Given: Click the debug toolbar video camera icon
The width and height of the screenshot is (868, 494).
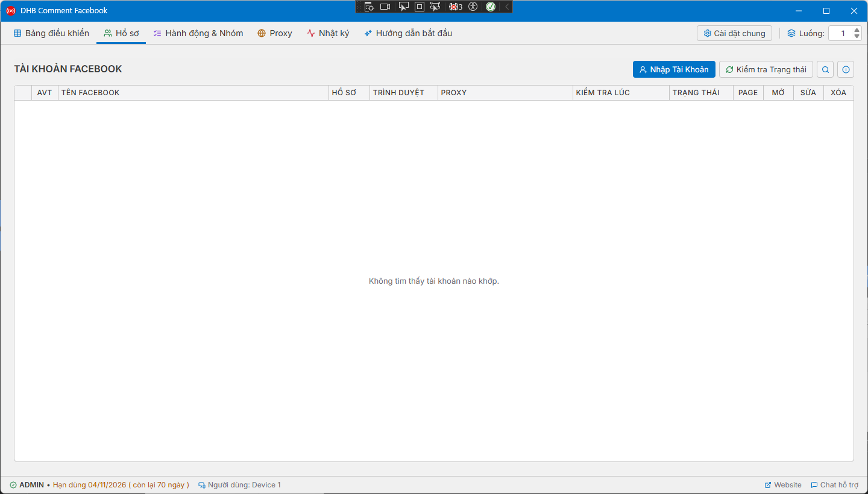Looking at the screenshot, I should coord(385,7).
